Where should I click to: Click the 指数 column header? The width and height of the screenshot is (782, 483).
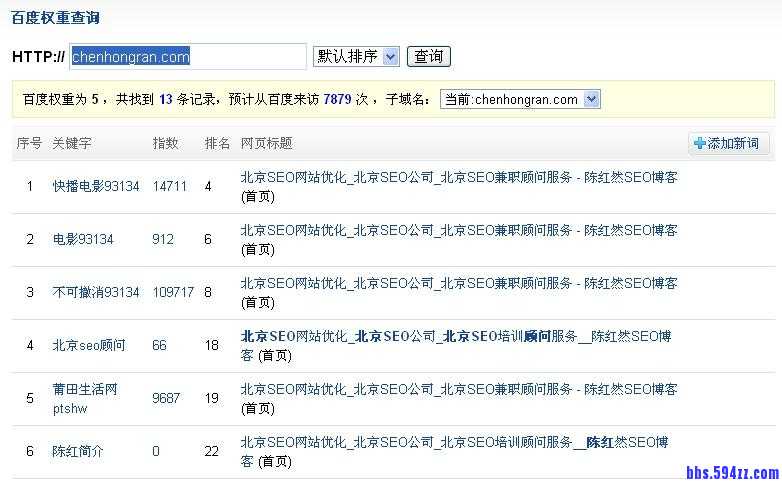165,143
